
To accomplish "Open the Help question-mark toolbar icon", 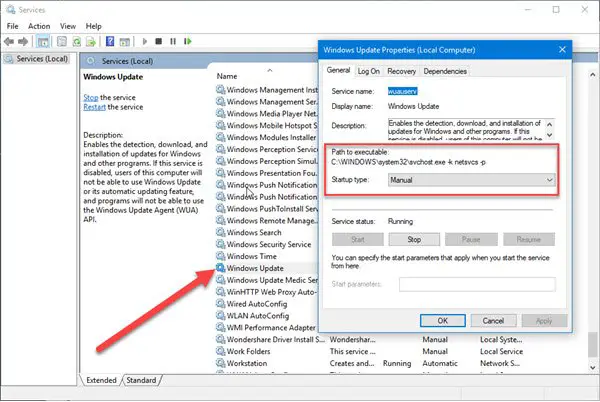I will pyautogui.click(x=110, y=41).
